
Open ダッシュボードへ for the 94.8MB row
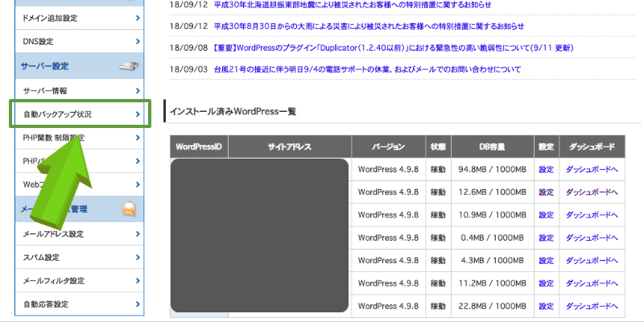pos(592,169)
